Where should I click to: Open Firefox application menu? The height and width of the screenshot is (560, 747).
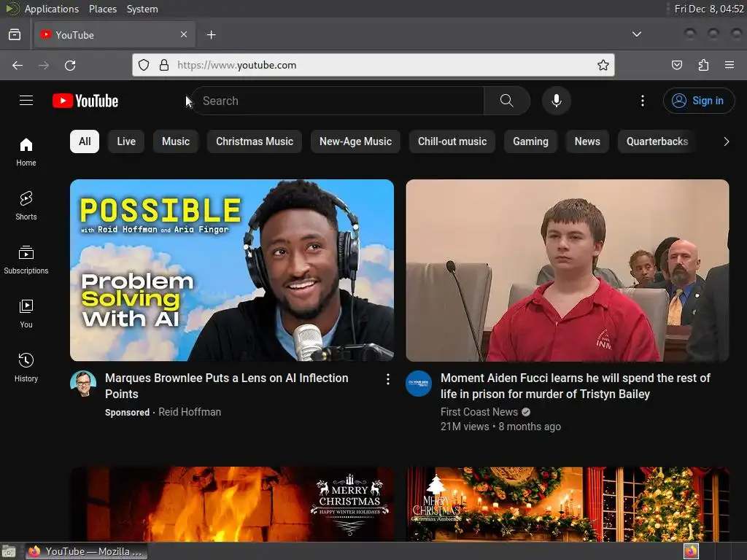pyautogui.click(x=729, y=65)
